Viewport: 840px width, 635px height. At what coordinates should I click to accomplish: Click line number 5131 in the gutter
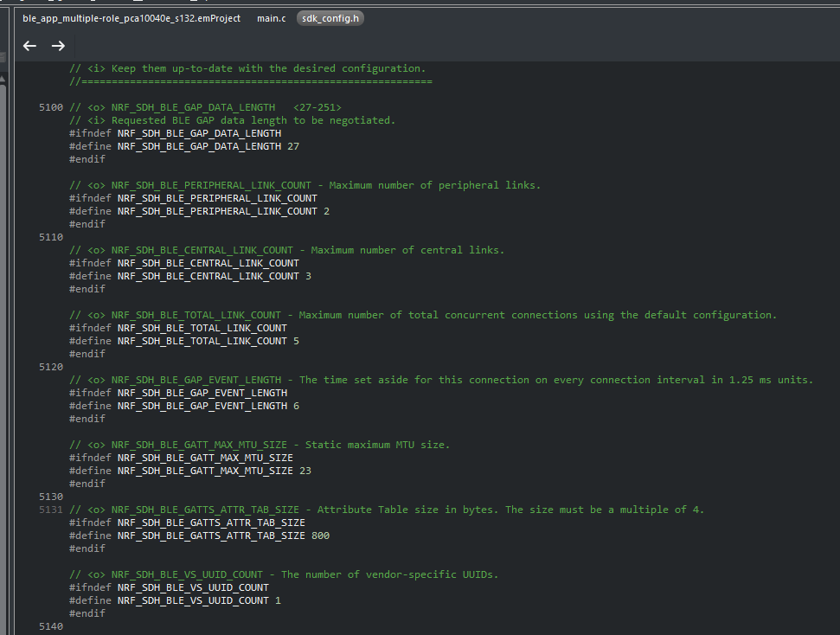(x=51, y=510)
